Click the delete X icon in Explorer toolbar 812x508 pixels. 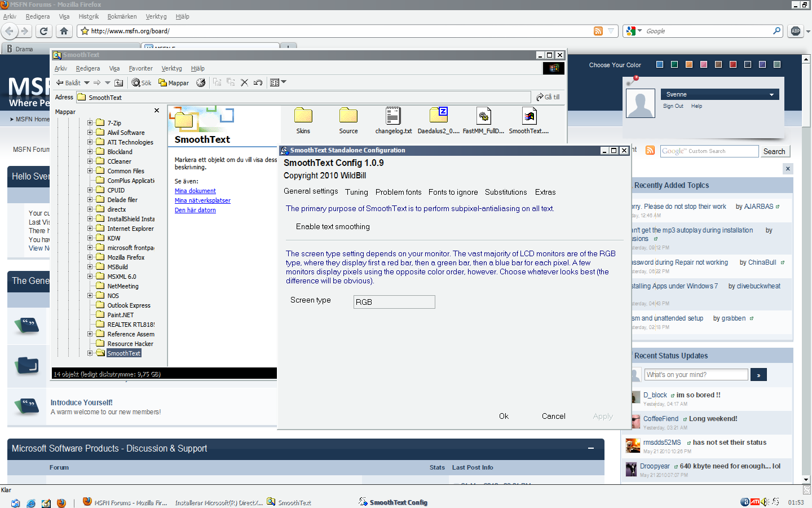coord(244,82)
